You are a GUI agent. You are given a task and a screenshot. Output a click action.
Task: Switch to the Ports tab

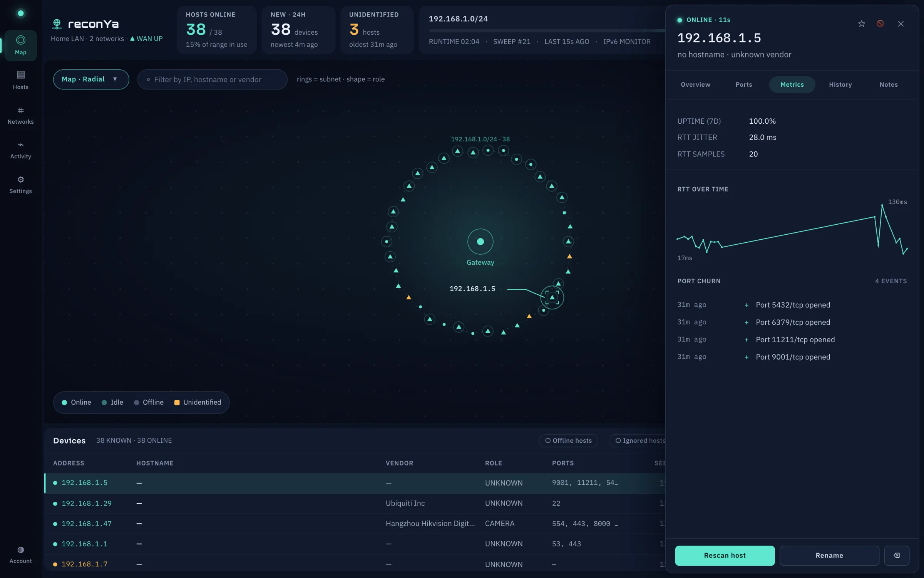(x=743, y=84)
